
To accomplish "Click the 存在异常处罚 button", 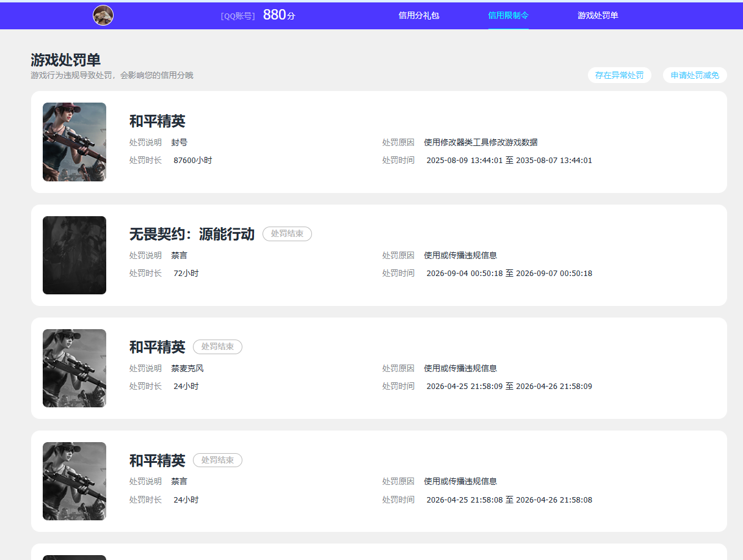I will [620, 75].
